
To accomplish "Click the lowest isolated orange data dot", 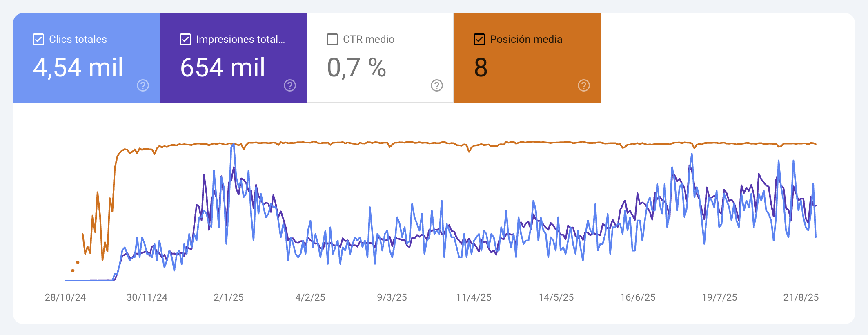I will 73,270.
